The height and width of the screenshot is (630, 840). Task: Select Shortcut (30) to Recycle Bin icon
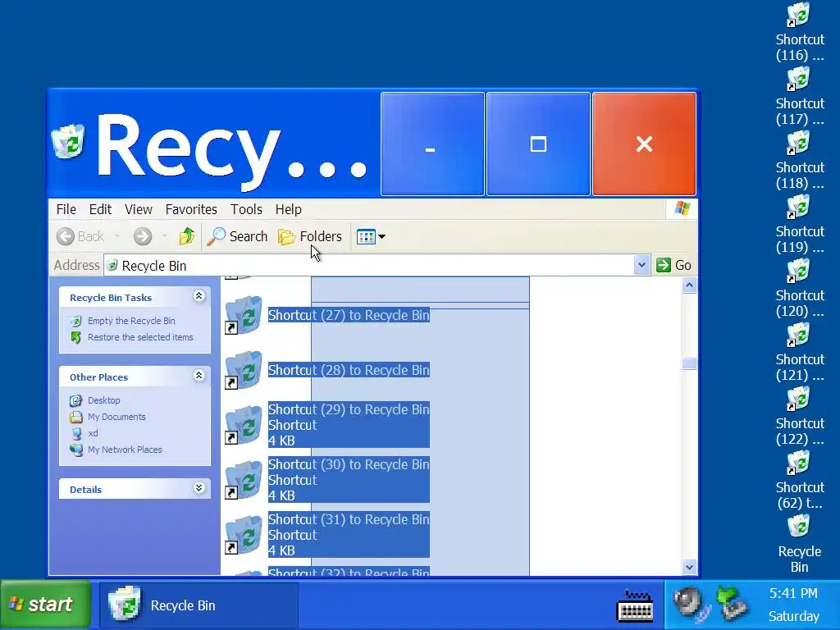point(244,480)
